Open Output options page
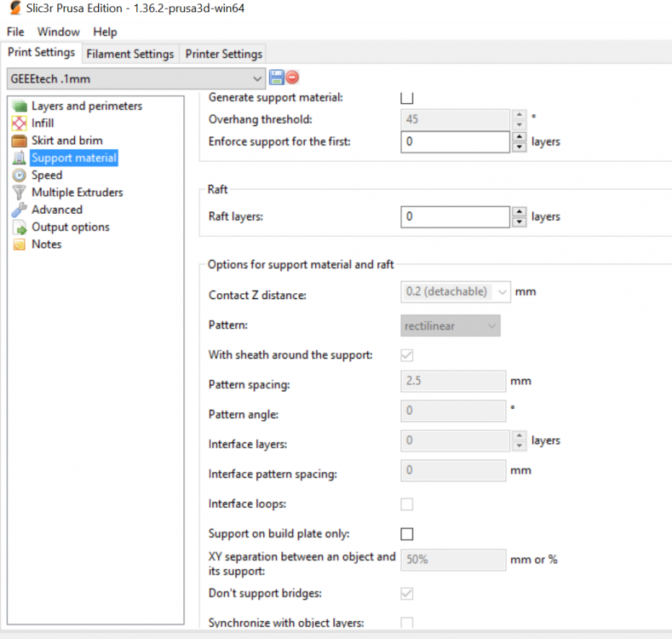Viewport: 672px width, 639px height. click(x=70, y=227)
